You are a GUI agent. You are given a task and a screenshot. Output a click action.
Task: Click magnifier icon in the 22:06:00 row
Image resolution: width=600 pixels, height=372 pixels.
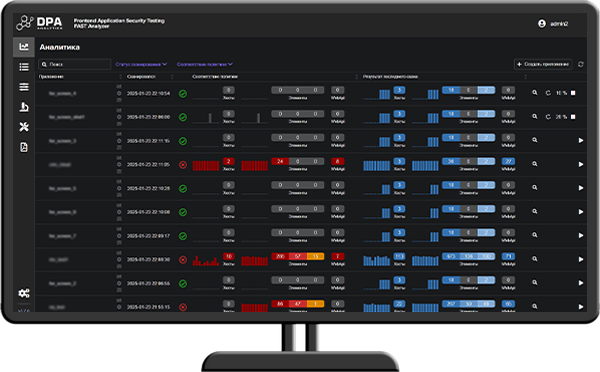[x=535, y=116]
